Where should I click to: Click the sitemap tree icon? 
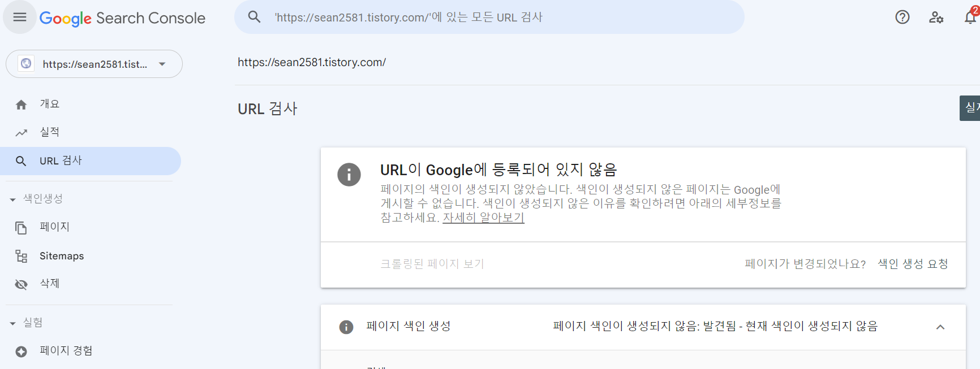point(21,257)
